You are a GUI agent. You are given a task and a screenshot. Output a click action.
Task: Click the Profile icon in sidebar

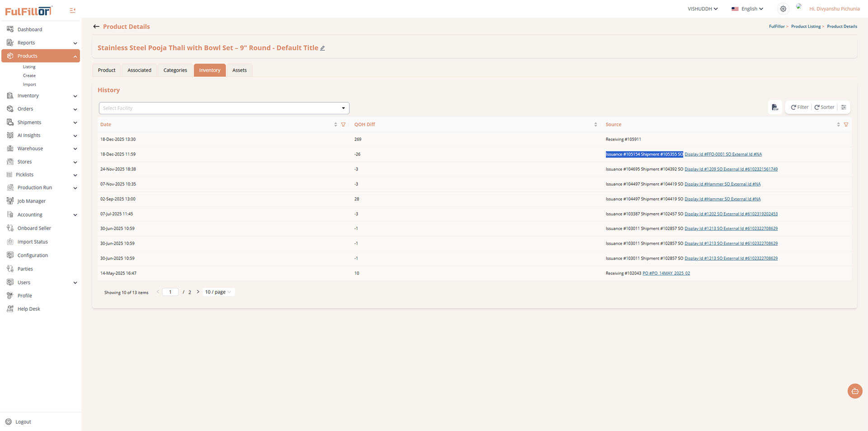10,295
